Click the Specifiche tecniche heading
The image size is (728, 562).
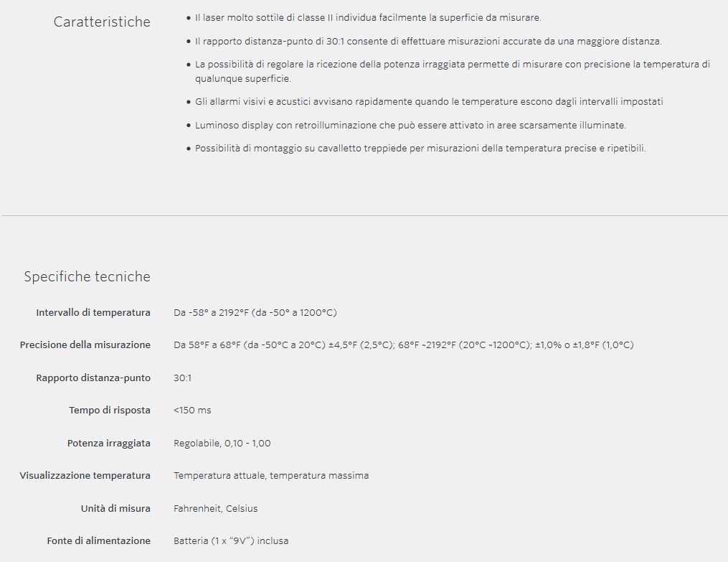click(87, 276)
